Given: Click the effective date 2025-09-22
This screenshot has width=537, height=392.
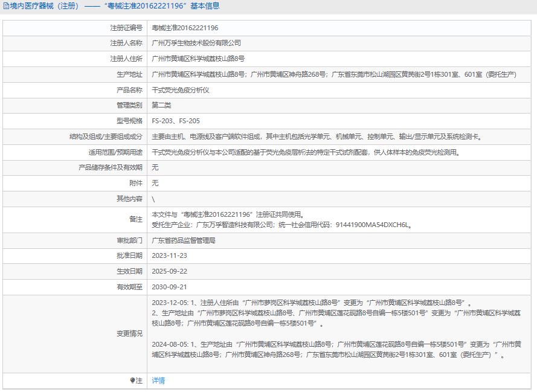Looking at the screenshot, I should (169, 271).
